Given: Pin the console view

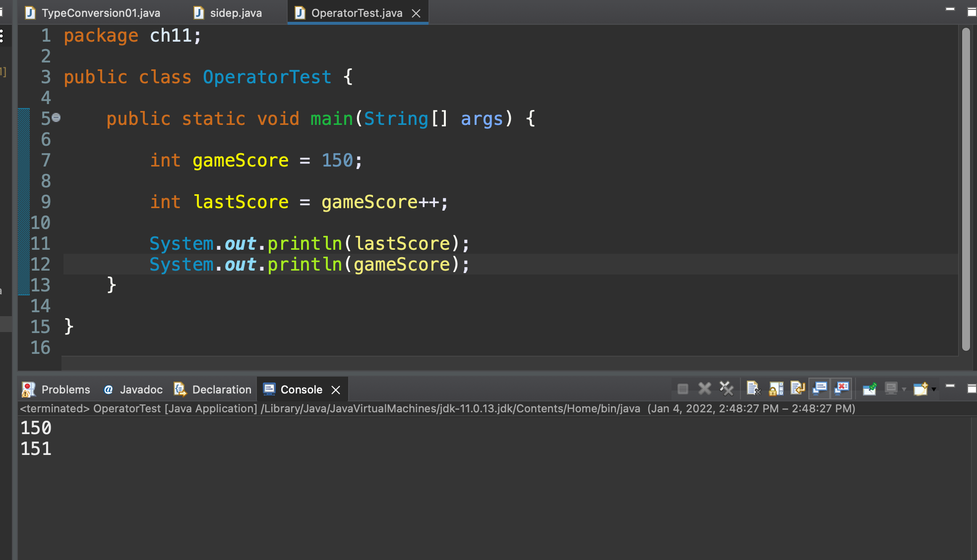Looking at the screenshot, I should click(869, 389).
